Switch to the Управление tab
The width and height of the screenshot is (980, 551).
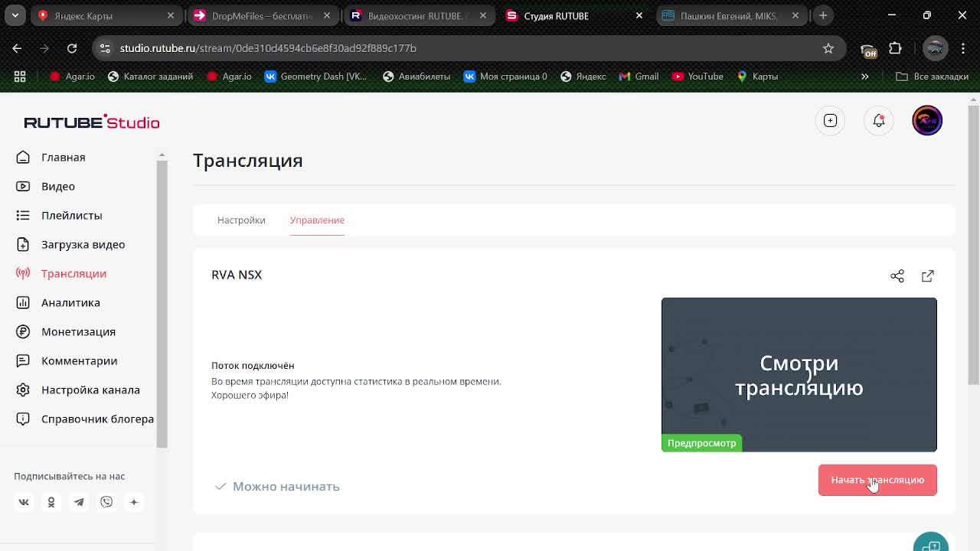click(317, 220)
